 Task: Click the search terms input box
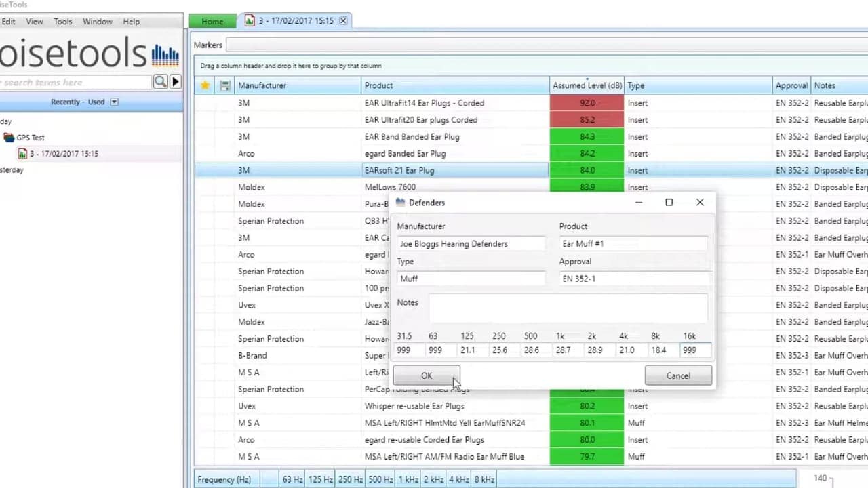tap(75, 82)
